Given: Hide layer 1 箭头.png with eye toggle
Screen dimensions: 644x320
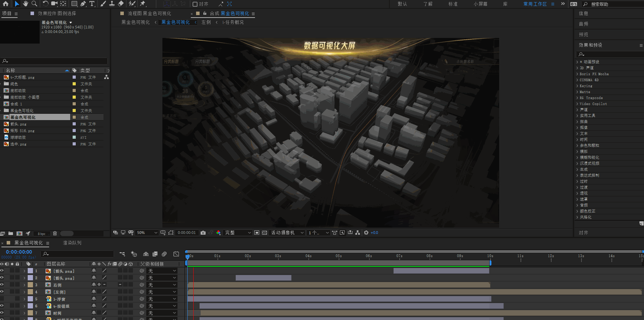Looking at the screenshot, I should click(x=2, y=271).
